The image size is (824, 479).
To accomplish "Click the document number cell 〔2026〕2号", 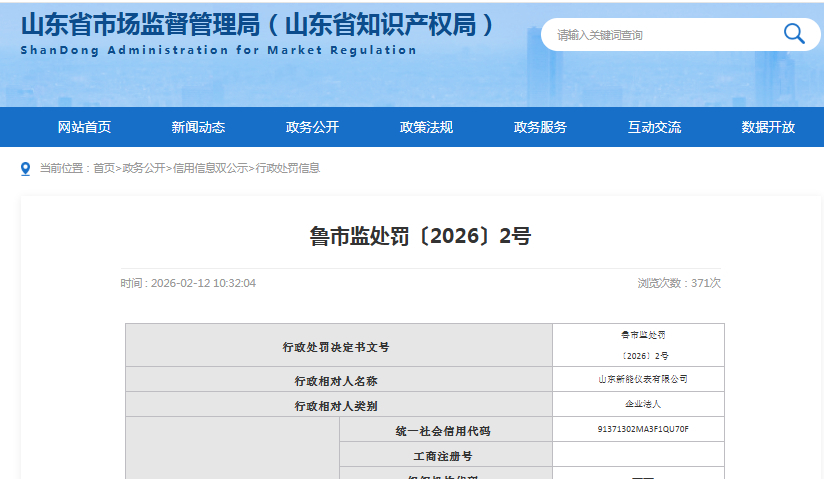I will tap(645, 356).
